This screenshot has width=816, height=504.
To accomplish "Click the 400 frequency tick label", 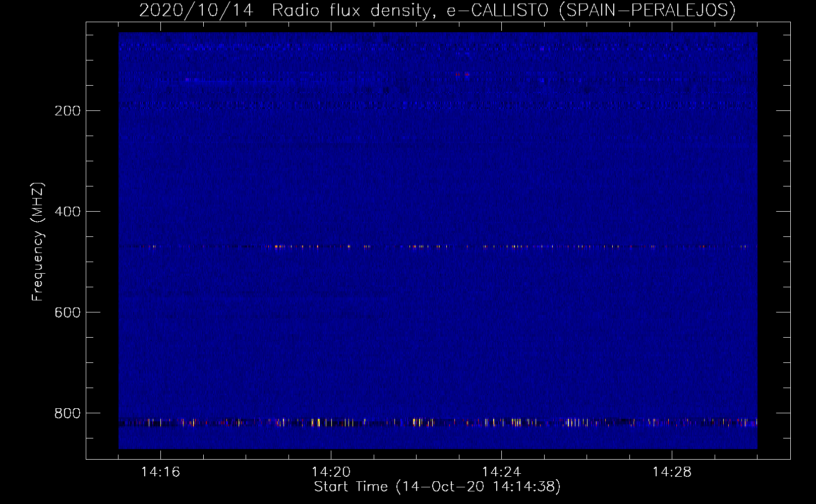I will coord(68,212).
